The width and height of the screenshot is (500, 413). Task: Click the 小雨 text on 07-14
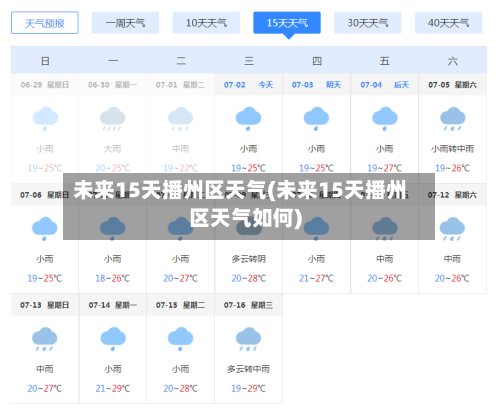pyautogui.click(x=113, y=369)
